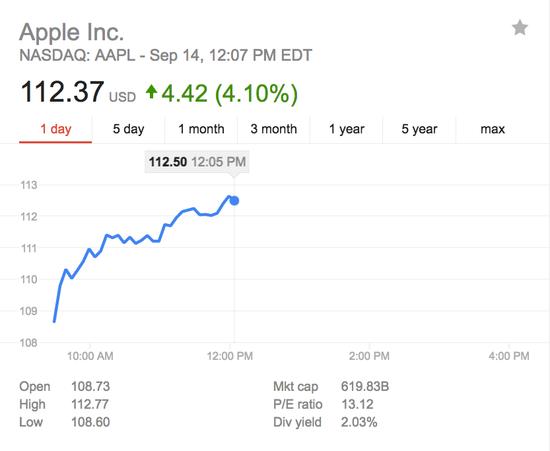Image resolution: width=550 pixels, height=451 pixels.
Task: Click the 10:00 AM axis label
Action: click(x=90, y=356)
